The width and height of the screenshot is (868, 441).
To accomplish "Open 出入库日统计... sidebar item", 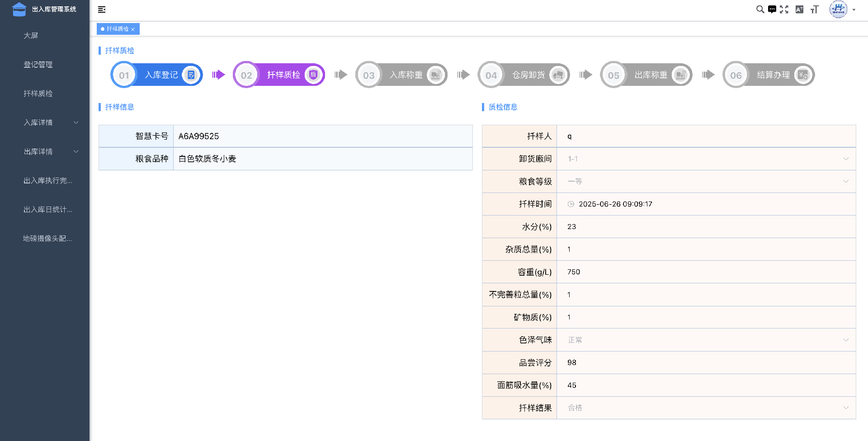I will (45, 209).
